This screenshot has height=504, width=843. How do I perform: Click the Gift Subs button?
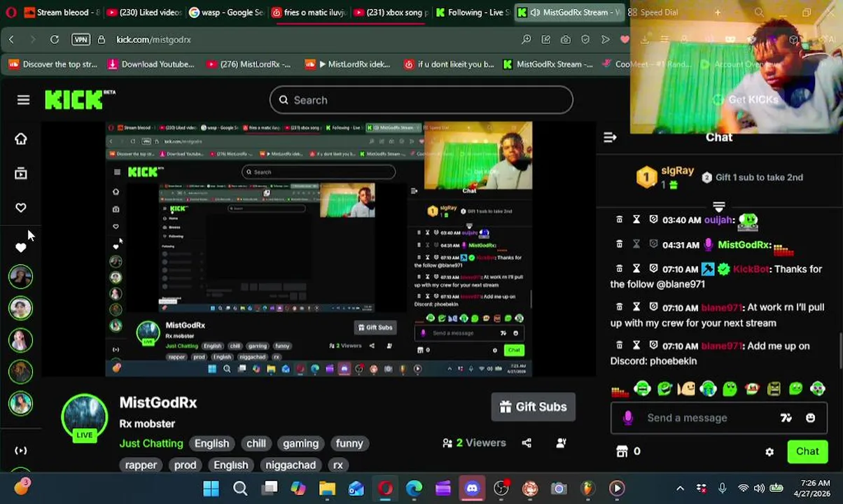(533, 407)
